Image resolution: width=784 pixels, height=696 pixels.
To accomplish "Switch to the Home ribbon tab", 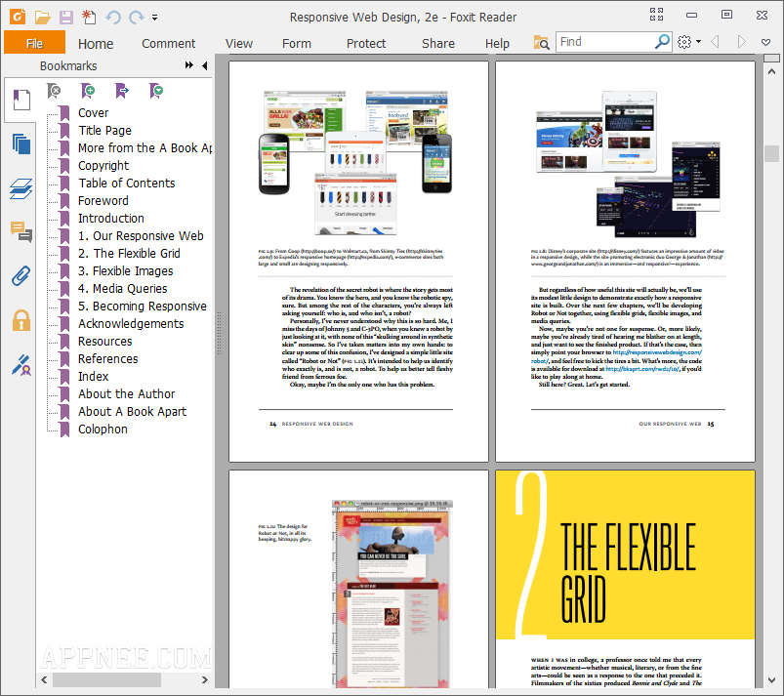I will pyautogui.click(x=96, y=44).
